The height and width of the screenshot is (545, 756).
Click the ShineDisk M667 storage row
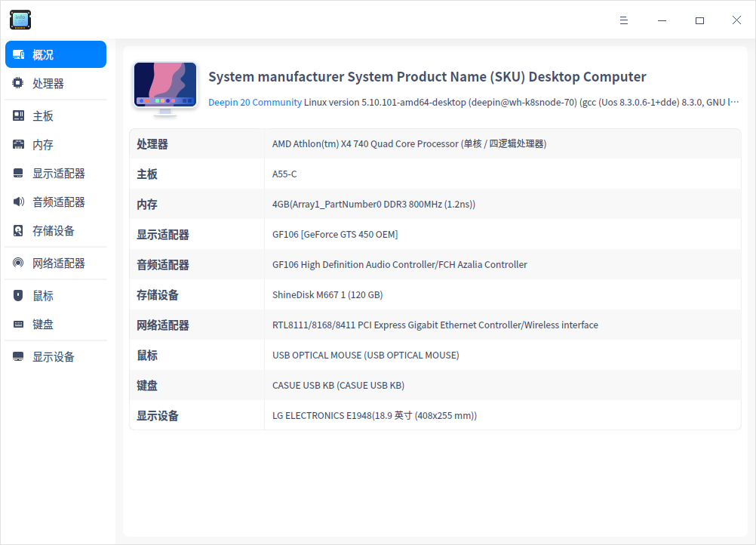coord(327,294)
